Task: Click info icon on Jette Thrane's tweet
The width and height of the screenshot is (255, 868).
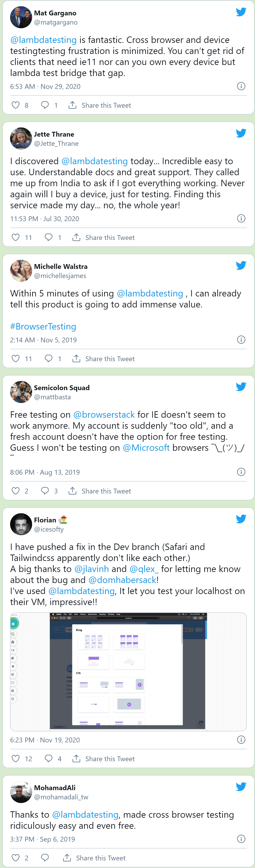Action: click(241, 218)
